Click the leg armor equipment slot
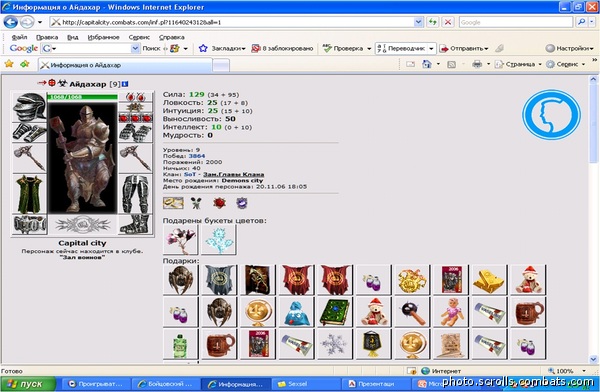Image resolution: width=600 pixels, height=392 pixels. (x=135, y=194)
